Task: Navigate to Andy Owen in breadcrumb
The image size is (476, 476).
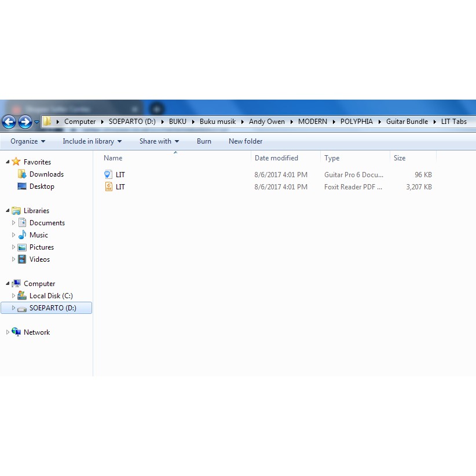Action: point(267,122)
